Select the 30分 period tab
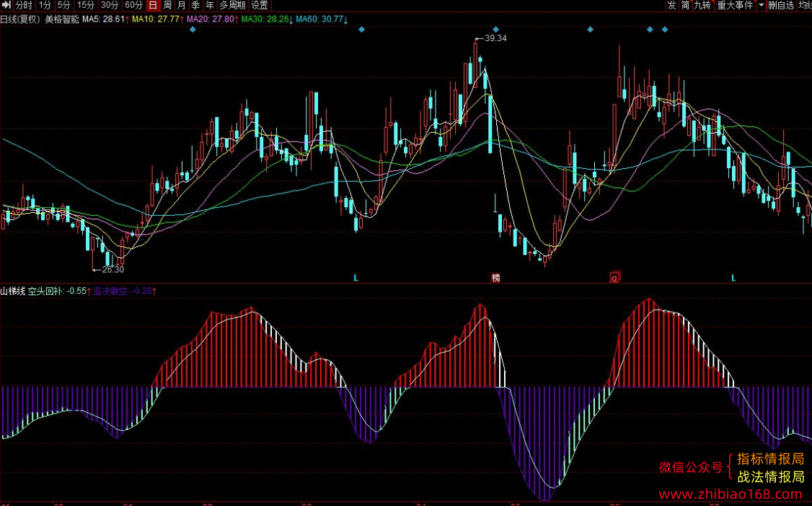Screen dimensions: 812x506 pos(110,5)
